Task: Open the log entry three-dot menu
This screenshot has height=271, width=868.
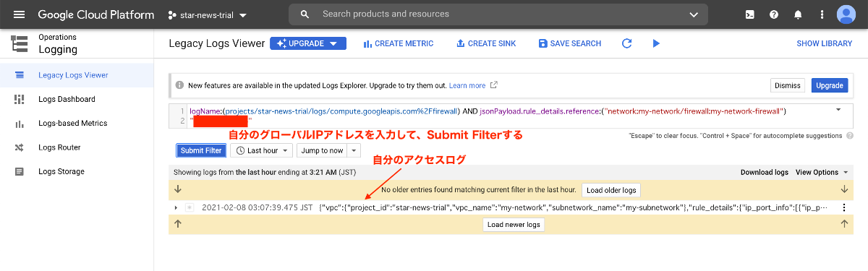Action: pos(843,207)
